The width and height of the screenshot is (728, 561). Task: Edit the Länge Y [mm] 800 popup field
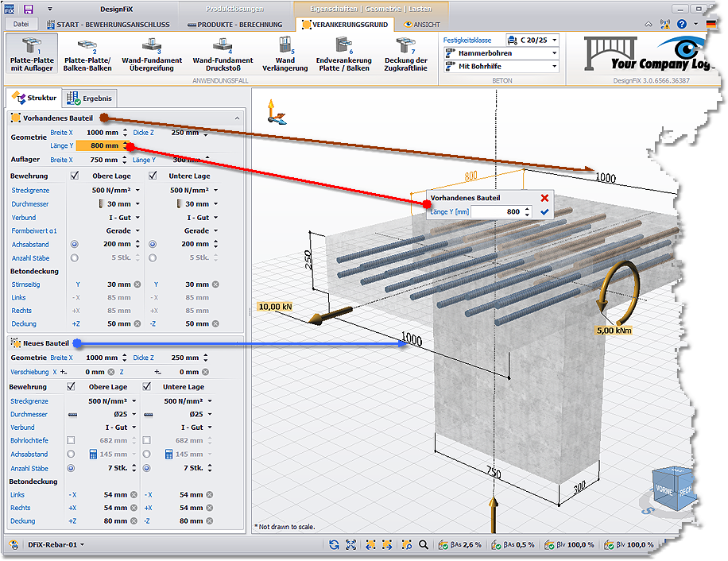click(x=501, y=211)
